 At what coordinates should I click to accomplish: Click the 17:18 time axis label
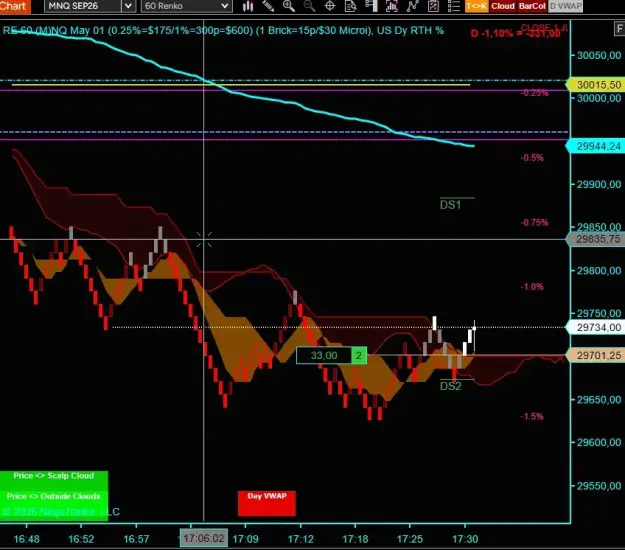(x=355, y=539)
